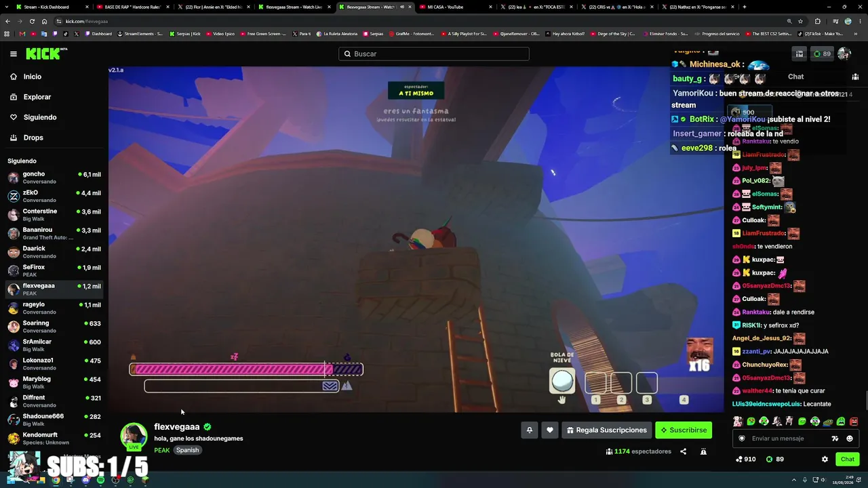Expand the Windows system tray hidden icons
This screenshot has height=488, width=868.
[x=794, y=480]
